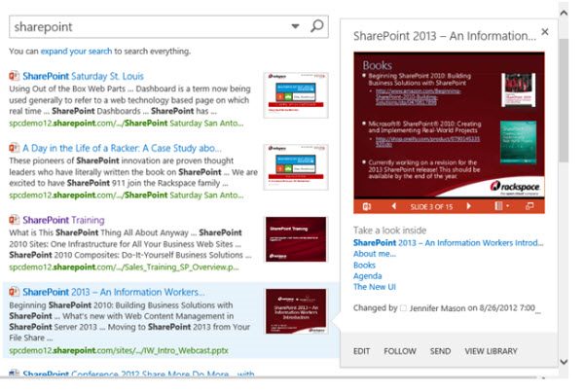Click the slide preview showing Books

[x=449, y=125]
